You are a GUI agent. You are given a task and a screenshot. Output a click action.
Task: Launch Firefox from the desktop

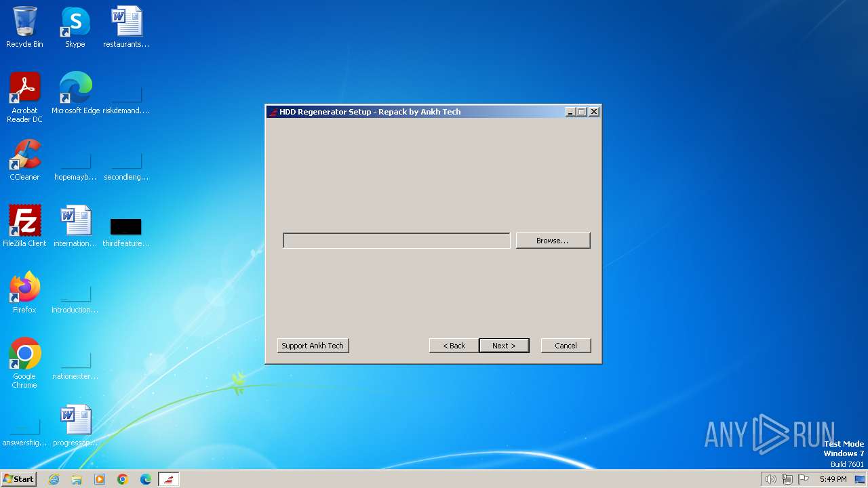pos(24,293)
